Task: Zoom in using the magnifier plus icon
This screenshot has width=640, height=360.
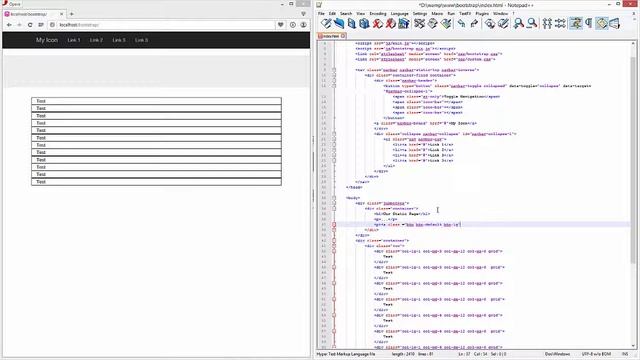Action: [x=519, y=24]
